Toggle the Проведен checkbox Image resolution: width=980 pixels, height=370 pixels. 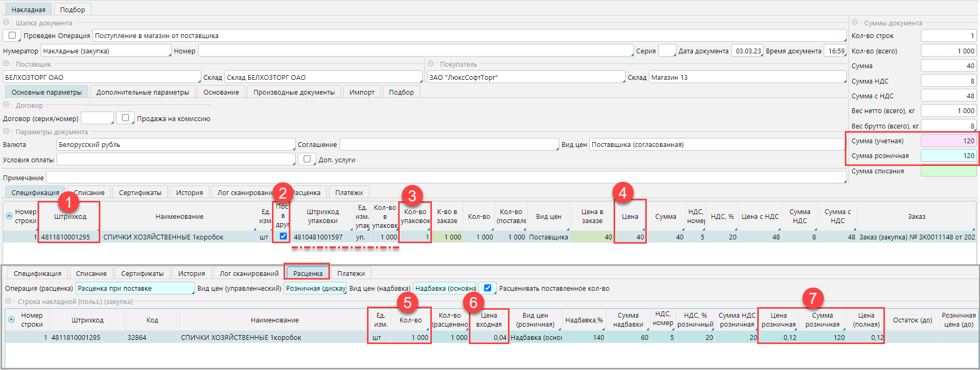click(x=12, y=35)
